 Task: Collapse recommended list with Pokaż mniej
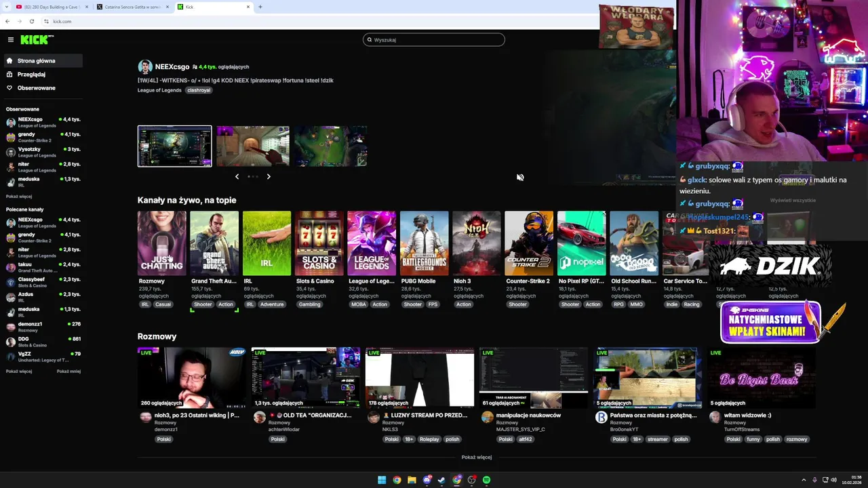click(x=68, y=371)
